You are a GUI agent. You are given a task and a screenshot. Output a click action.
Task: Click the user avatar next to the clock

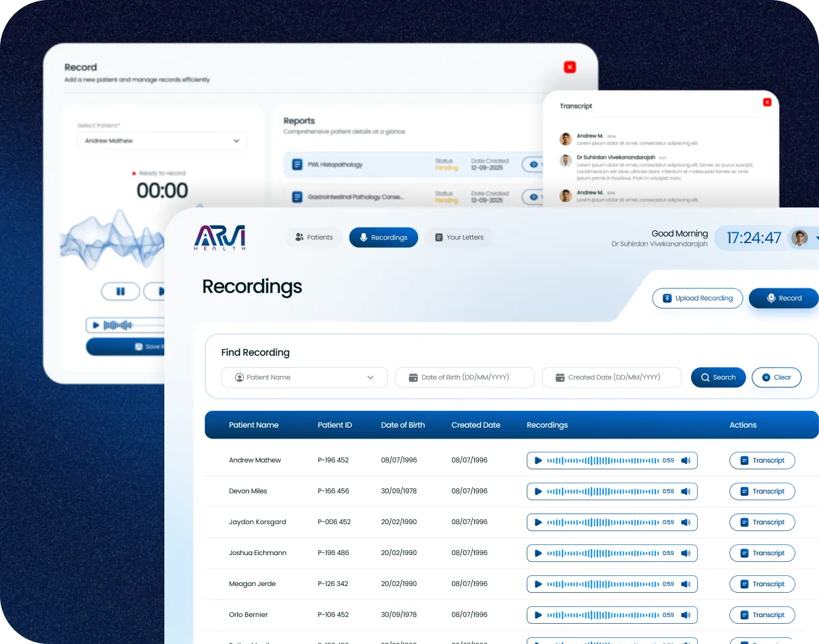[799, 237]
